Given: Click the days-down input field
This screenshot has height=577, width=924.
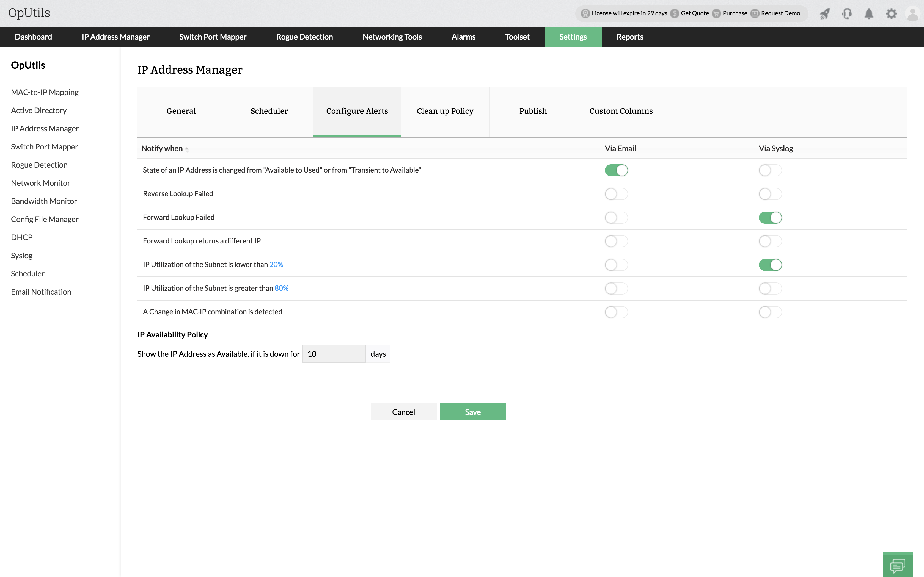Looking at the screenshot, I should (334, 354).
